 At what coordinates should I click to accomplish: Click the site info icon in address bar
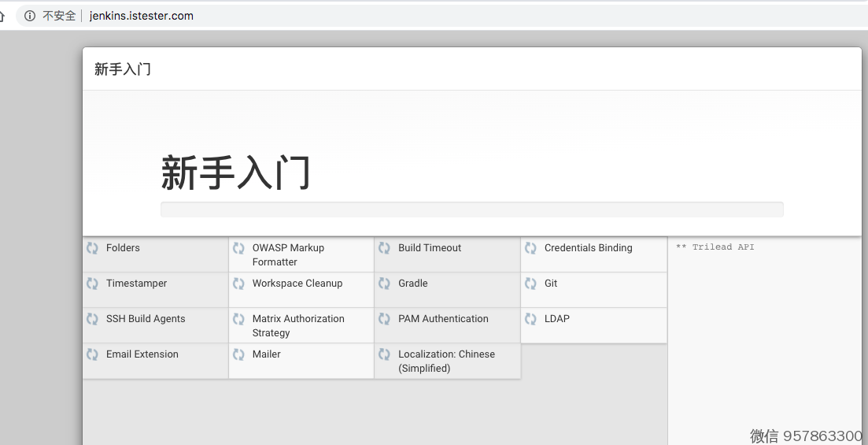tap(30, 16)
